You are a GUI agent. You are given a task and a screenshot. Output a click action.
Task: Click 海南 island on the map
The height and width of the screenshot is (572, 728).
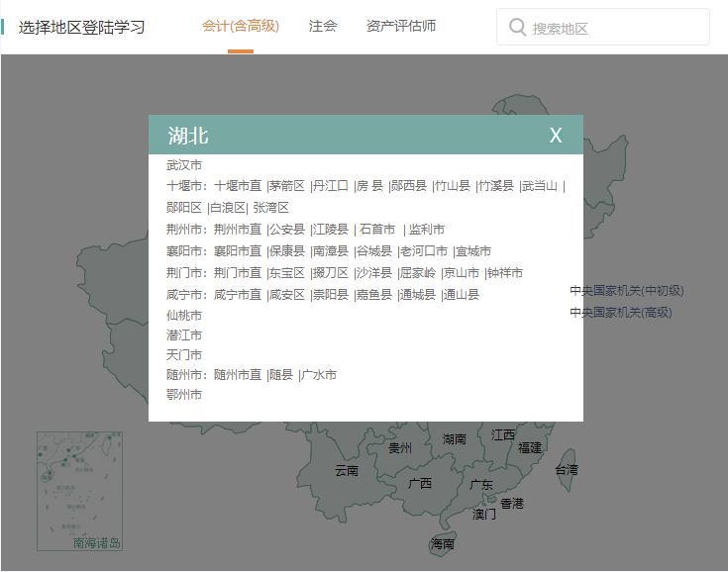tap(443, 543)
